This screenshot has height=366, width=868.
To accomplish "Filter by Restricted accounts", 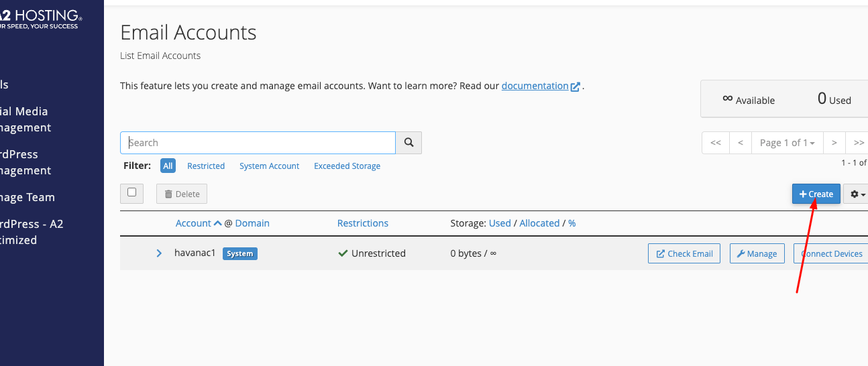I will 206,166.
